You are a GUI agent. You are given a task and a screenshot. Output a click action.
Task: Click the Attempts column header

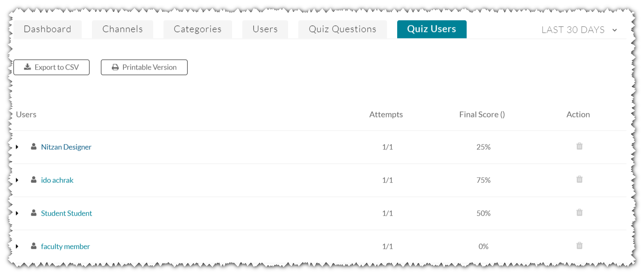pyautogui.click(x=386, y=115)
